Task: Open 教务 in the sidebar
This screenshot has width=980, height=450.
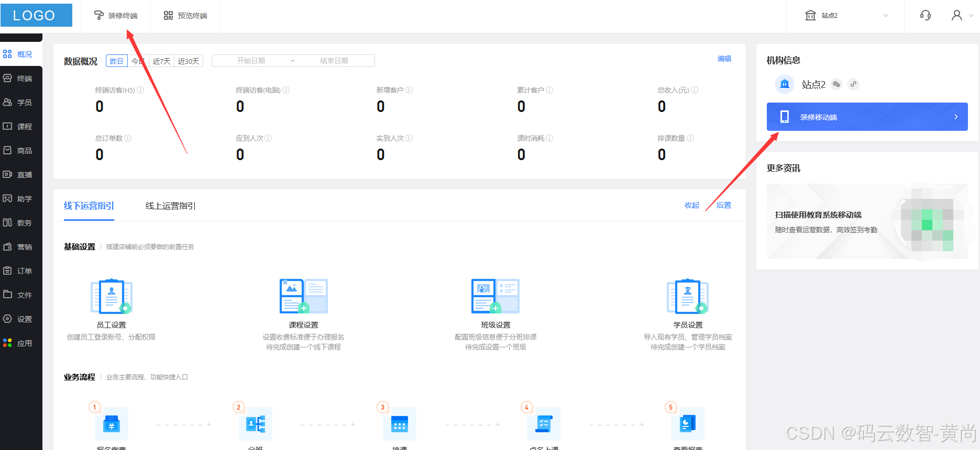Action: point(21,222)
